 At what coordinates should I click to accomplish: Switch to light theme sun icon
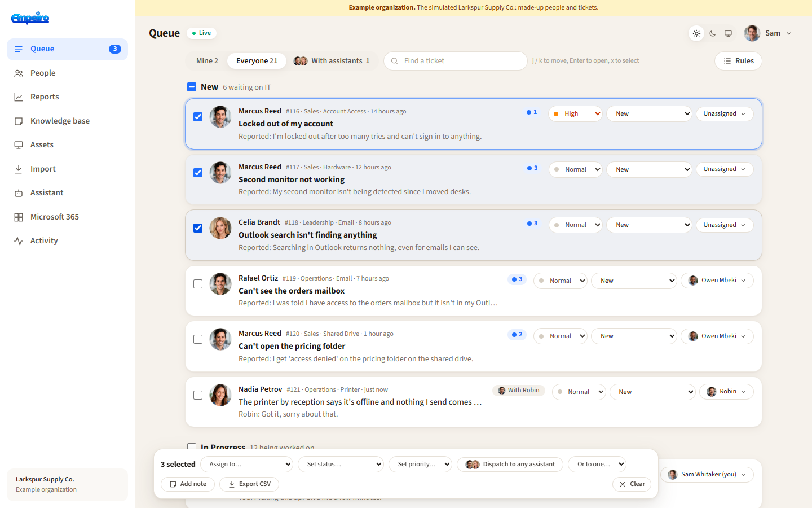[x=696, y=33]
